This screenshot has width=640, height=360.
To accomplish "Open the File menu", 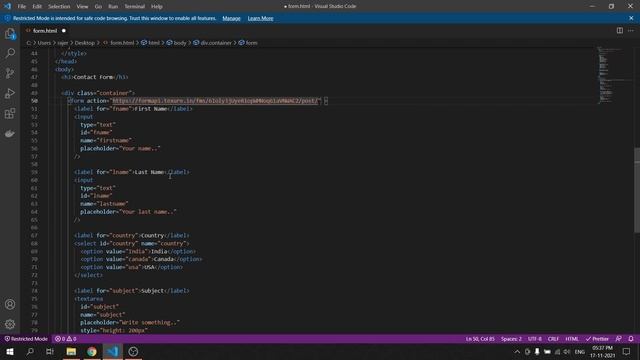I will (22, 7).
